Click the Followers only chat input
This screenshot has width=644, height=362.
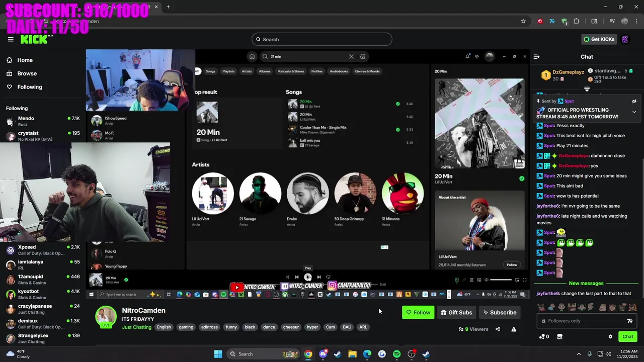[x=586, y=321]
